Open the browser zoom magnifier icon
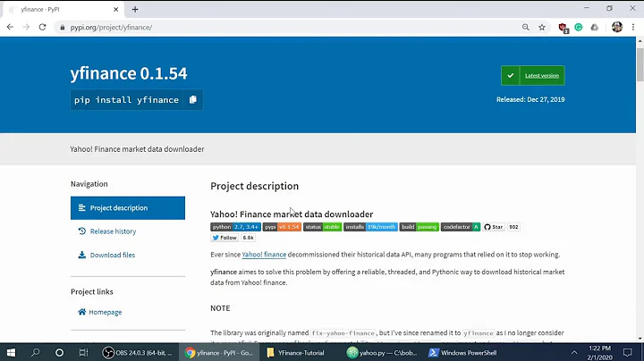This screenshot has width=644, height=361. click(525, 27)
